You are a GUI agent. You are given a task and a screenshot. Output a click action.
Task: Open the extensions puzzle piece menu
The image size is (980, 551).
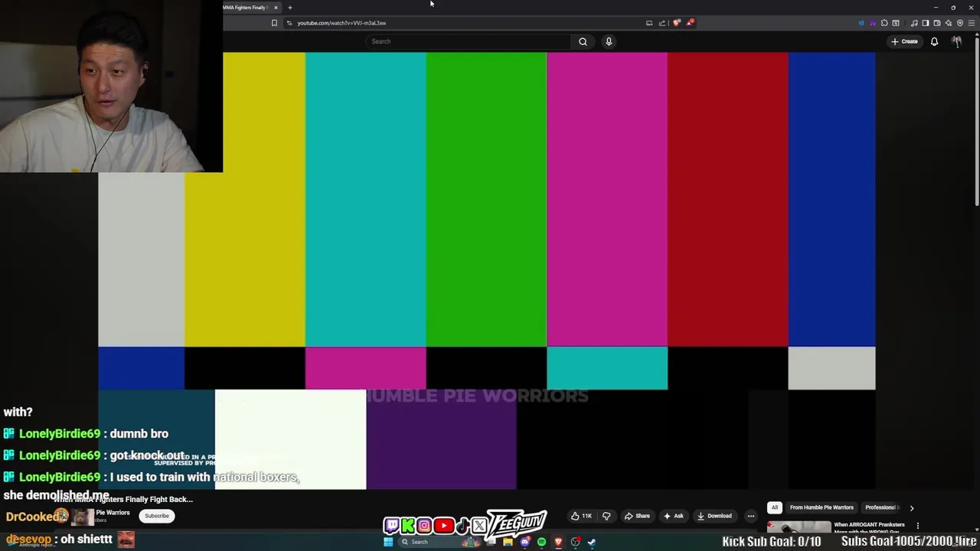click(884, 23)
